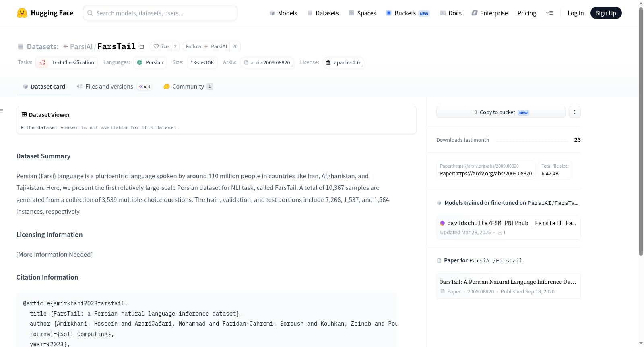Open the Spaces page
The image size is (644, 347).
pyautogui.click(x=362, y=13)
